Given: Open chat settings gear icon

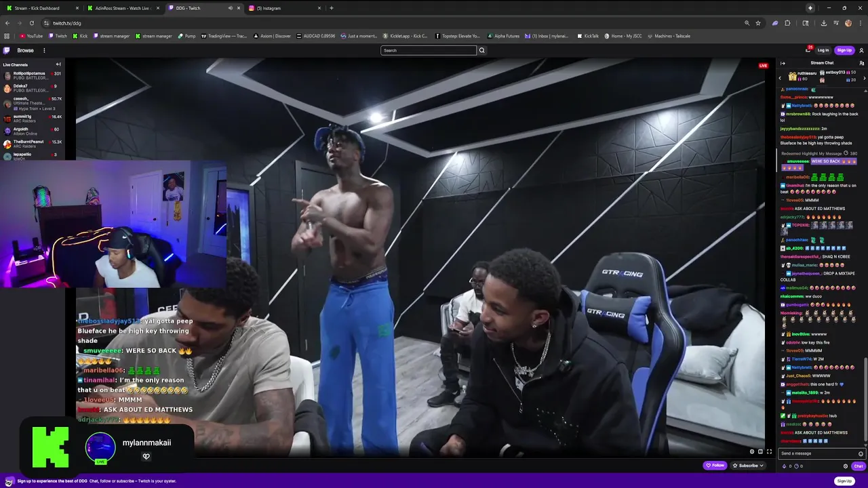Looking at the screenshot, I should coord(846,466).
